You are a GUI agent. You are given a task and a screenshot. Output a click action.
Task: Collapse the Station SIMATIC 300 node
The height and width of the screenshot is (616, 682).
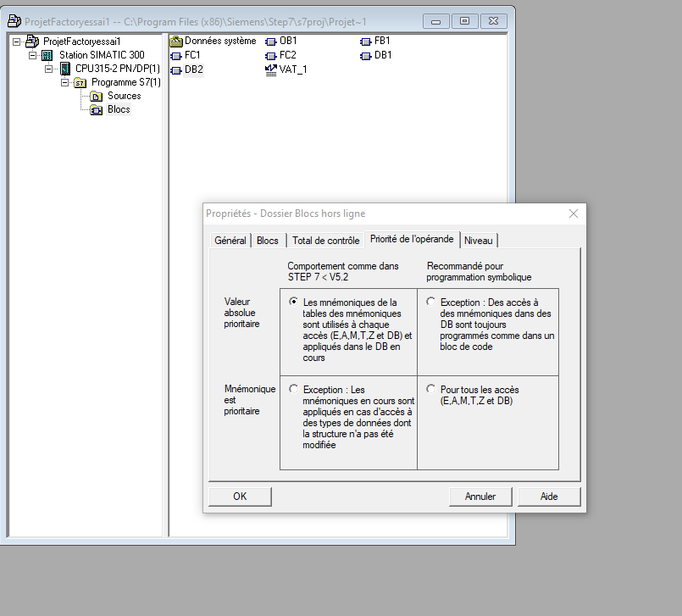32,55
